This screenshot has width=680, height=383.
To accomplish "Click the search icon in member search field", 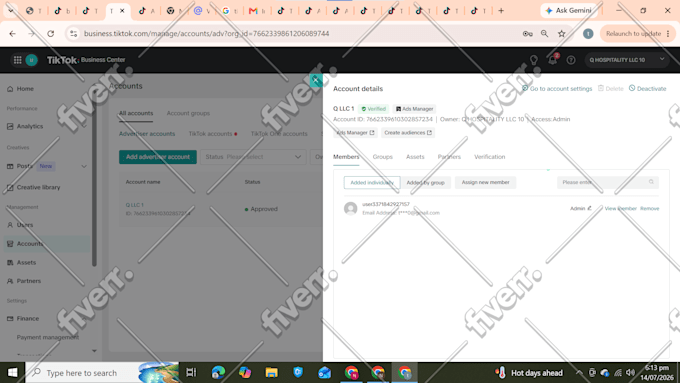I will tap(651, 182).
